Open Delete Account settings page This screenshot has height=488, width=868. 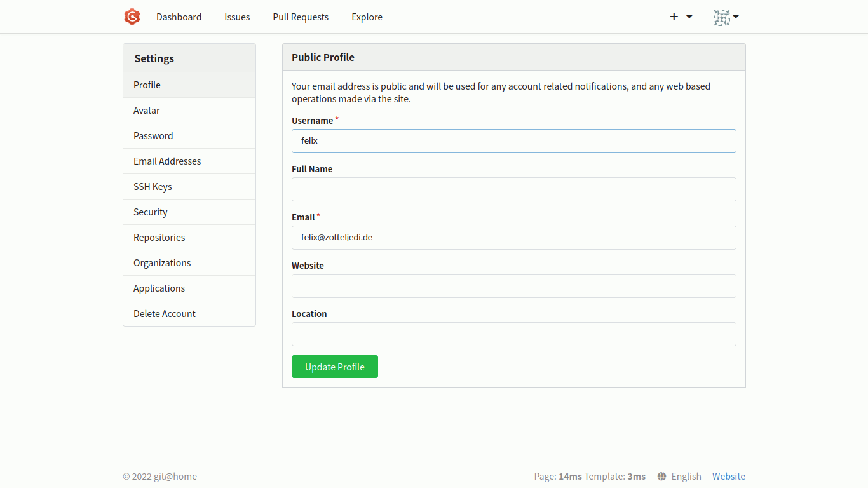165,314
